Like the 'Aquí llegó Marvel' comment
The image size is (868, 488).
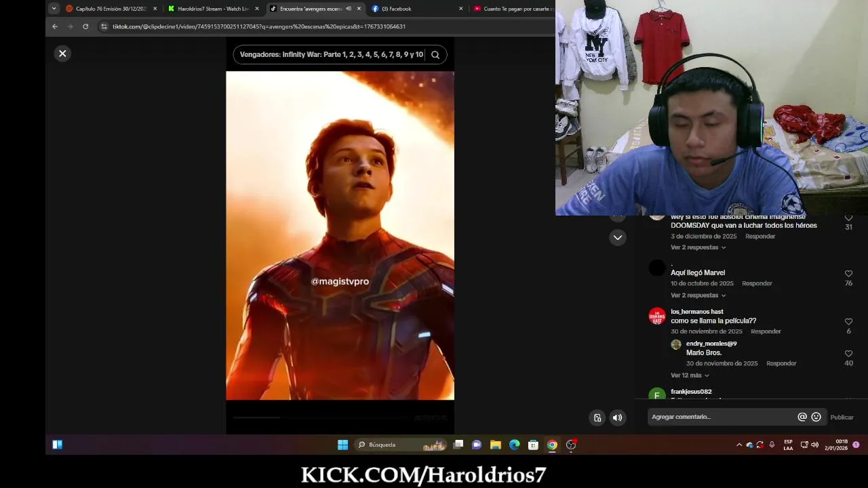pyautogui.click(x=848, y=274)
